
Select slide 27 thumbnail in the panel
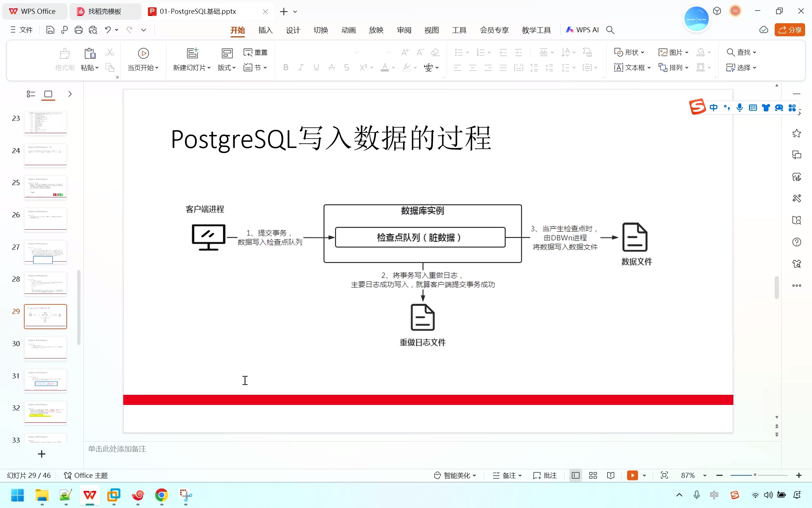pyautogui.click(x=45, y=252)
